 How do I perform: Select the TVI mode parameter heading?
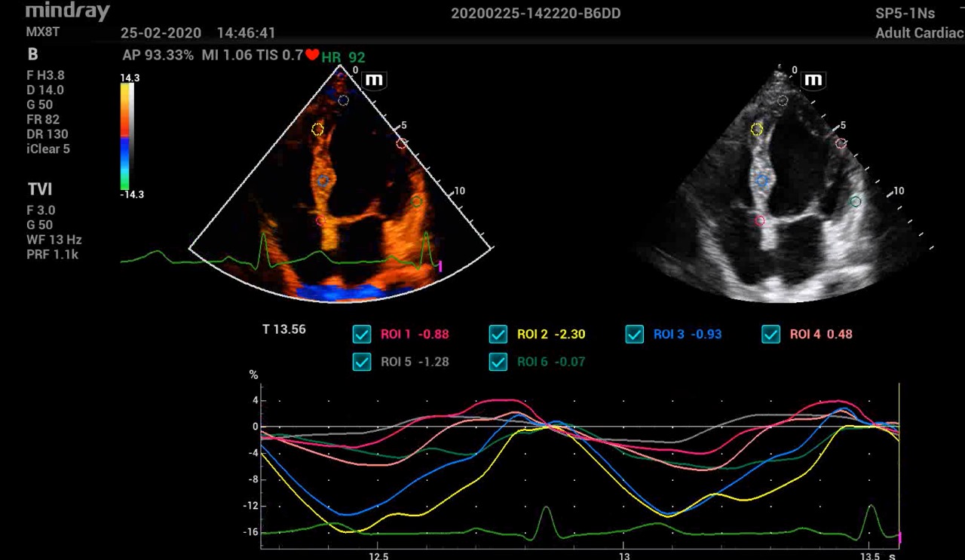pos(40,189)
